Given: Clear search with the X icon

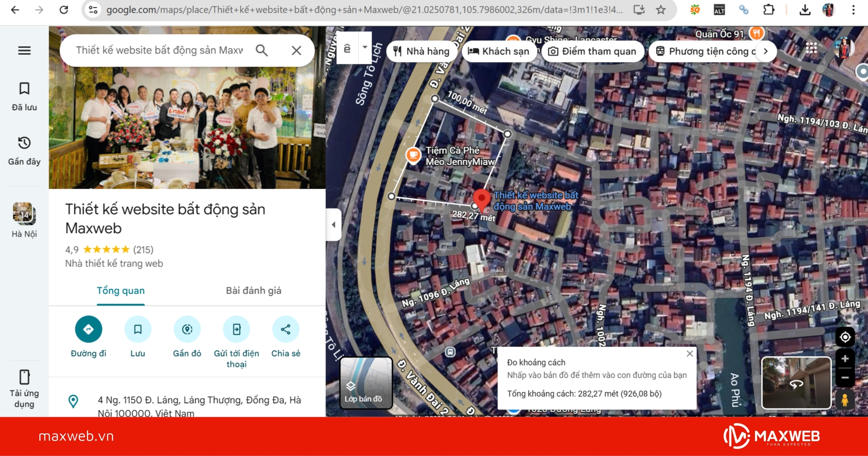Looking at the screenshot, I should (296, 50).
